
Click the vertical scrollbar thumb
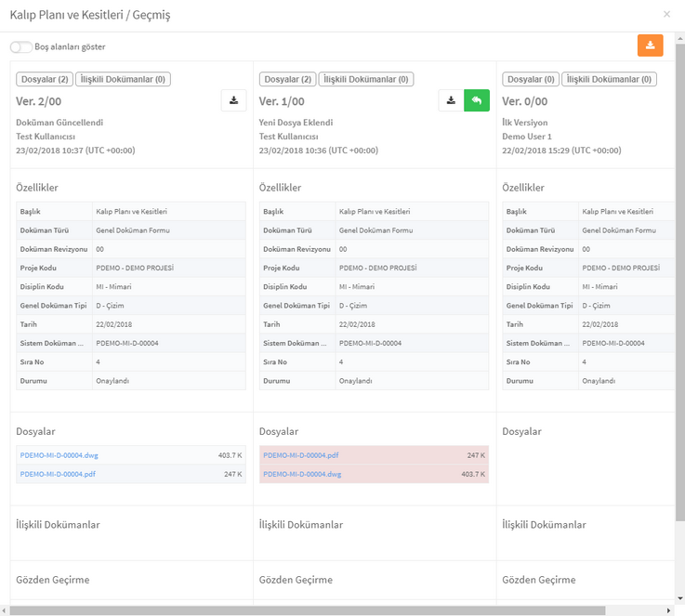tap(680, 282)
